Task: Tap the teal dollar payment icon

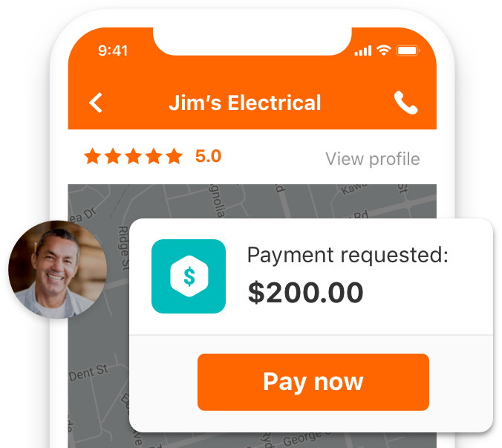Action: point(189,276)
